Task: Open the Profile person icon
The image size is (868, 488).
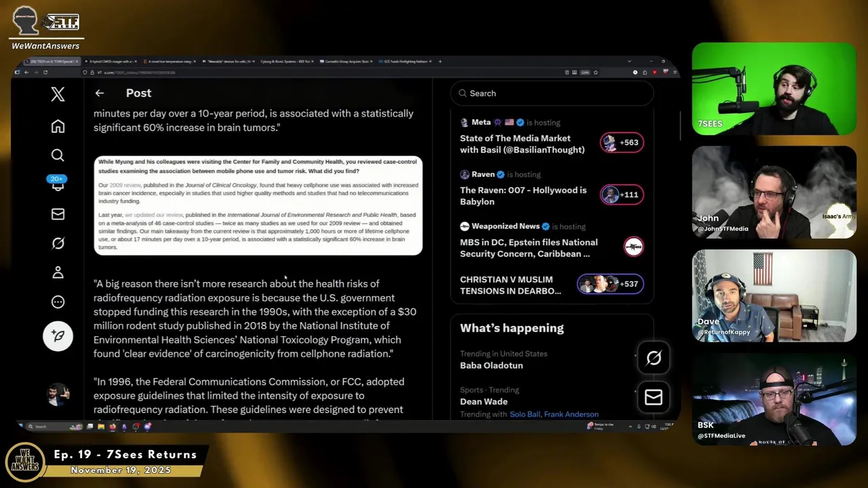Action: coord(58,272)
